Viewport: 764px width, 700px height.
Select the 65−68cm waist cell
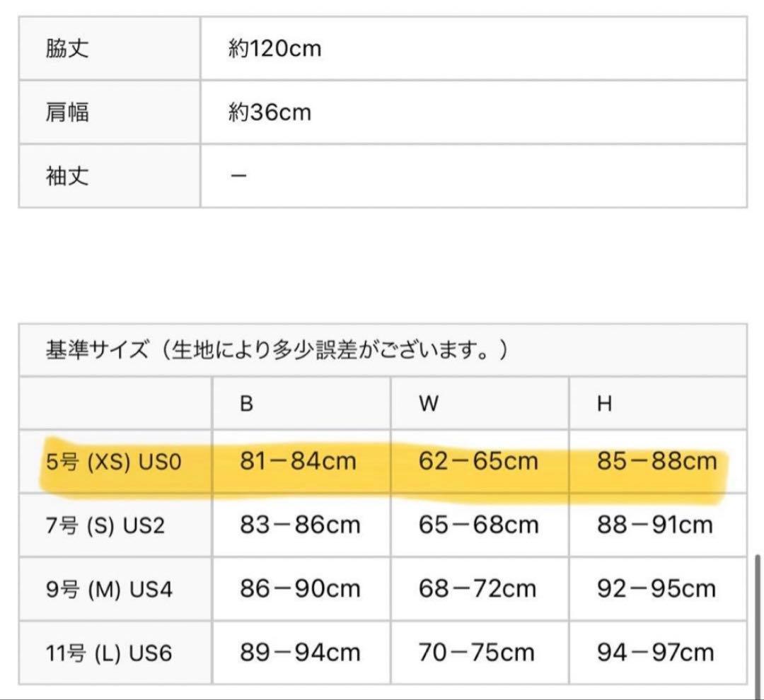[x=478, y=525]
